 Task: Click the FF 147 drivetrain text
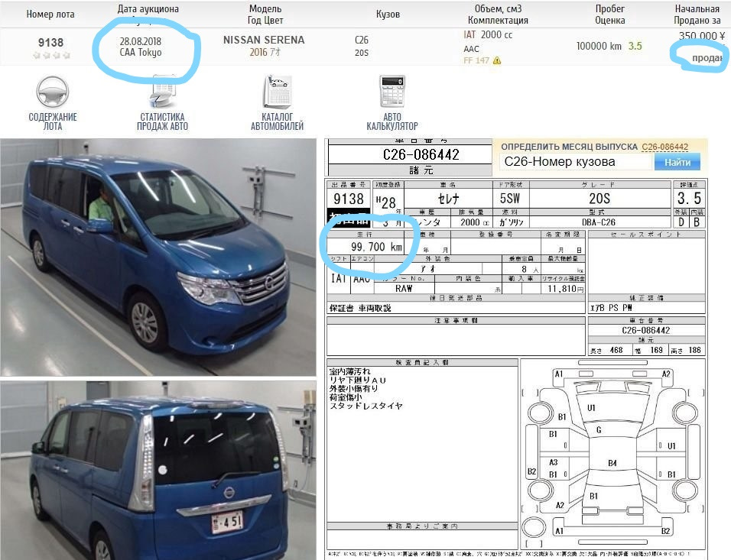pos(476,60)
